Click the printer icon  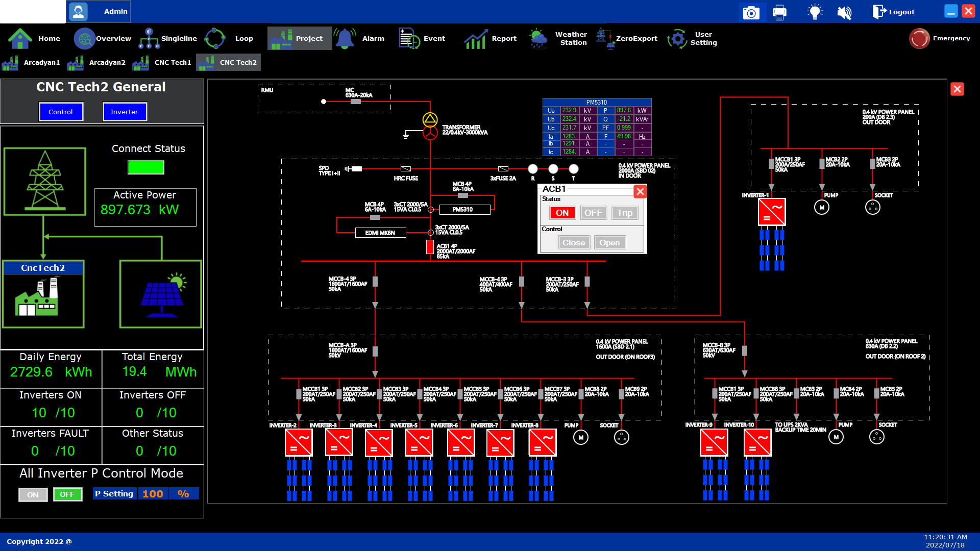point(779,12)
